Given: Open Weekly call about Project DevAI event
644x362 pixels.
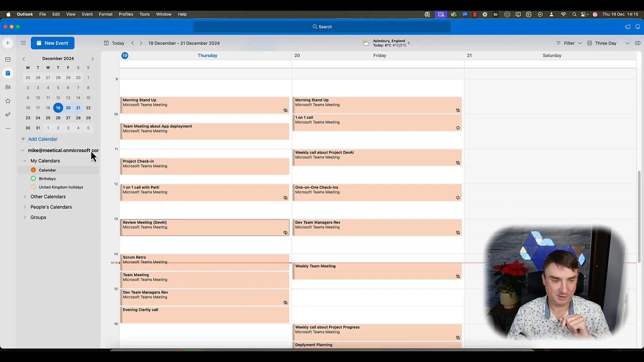Looking at the screenshot, I should [377, 158].
